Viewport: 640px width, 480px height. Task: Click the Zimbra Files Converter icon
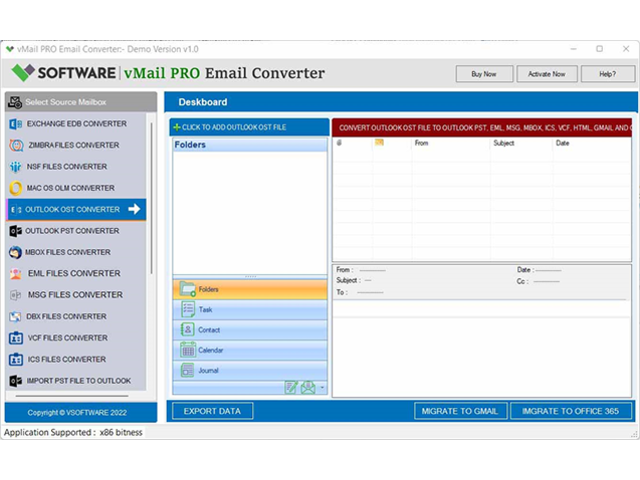click(x=16, y=145)
